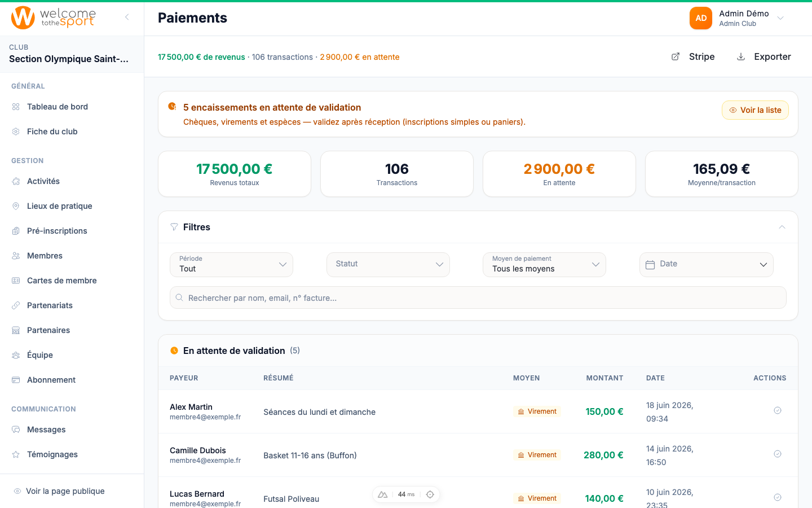Click the Partenaires store icon
This screenshot has height=508, width=812.
tap(16, 330)
